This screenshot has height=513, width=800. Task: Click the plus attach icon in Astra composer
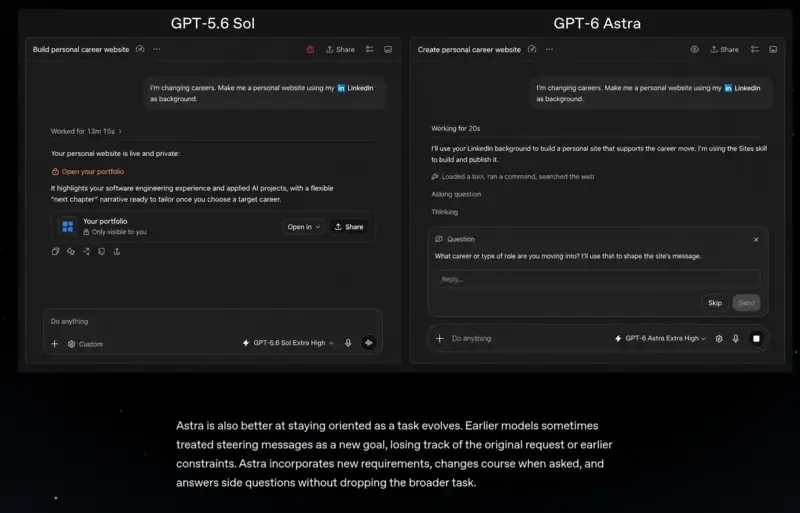(439, 338)
